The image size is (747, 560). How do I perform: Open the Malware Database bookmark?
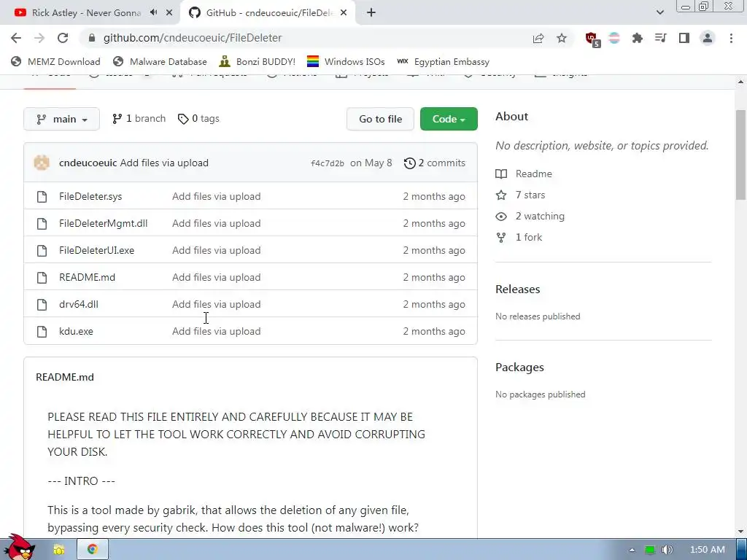(x=160, y=62)
